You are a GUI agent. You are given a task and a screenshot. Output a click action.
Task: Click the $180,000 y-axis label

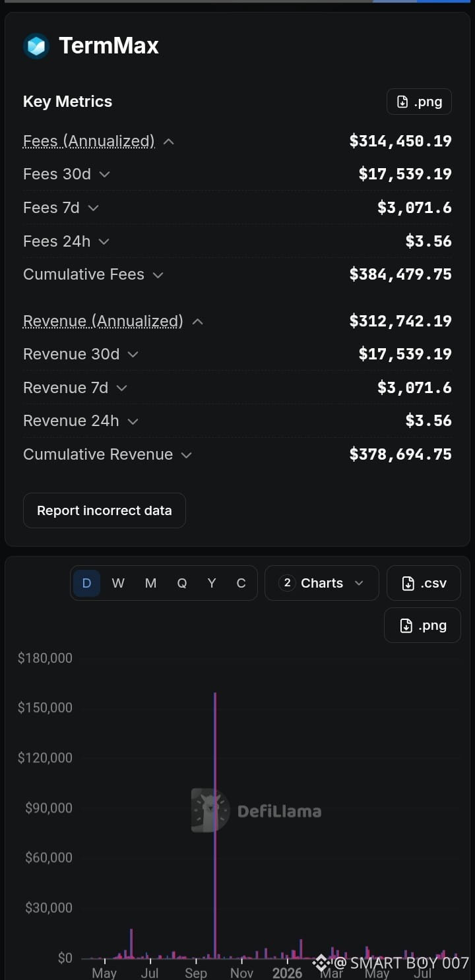pyautogui.click(x=45, y=658)
